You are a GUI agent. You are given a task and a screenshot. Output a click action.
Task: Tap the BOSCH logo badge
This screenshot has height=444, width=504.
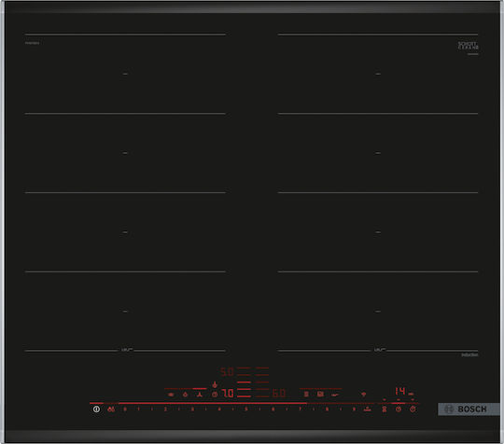[x=469, y=409]
